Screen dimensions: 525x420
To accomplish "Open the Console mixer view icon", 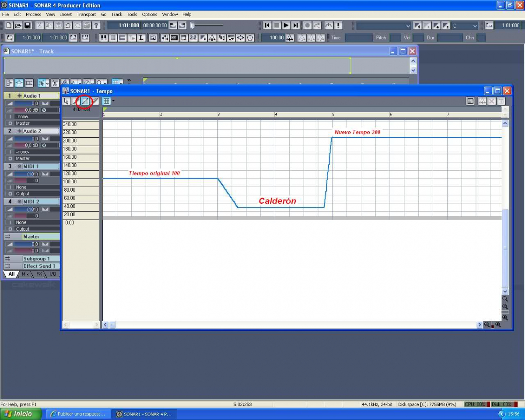I will (x=165, y=38).
